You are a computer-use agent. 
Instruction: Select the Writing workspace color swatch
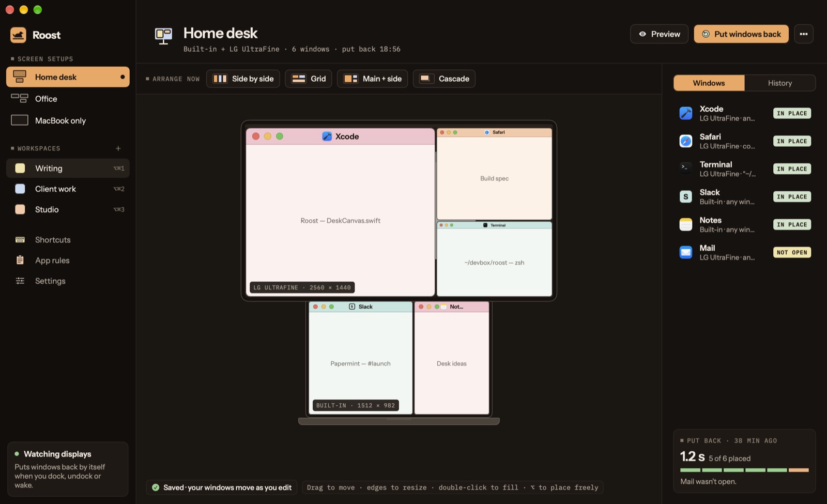point(20,168)
